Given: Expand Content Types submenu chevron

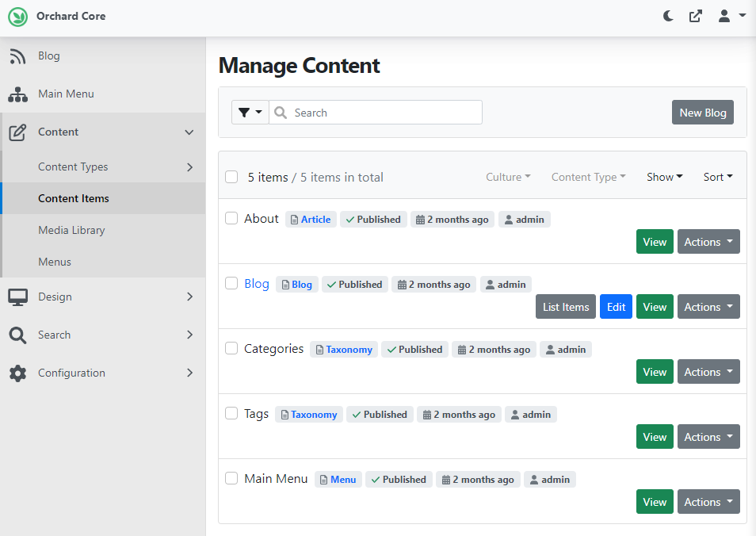Looking at the screenshot, I should coord(189,167).
